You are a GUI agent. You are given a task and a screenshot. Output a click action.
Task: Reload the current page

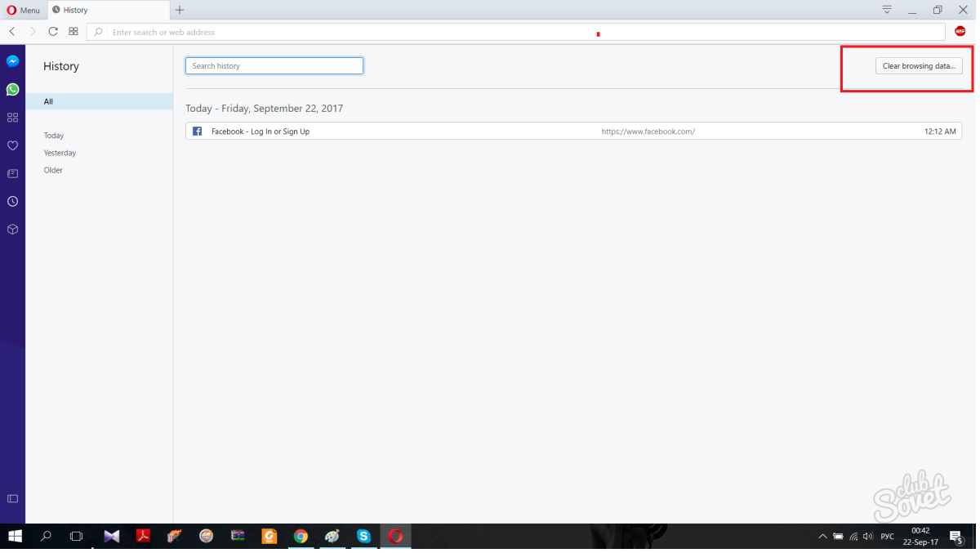click(53, 32)
